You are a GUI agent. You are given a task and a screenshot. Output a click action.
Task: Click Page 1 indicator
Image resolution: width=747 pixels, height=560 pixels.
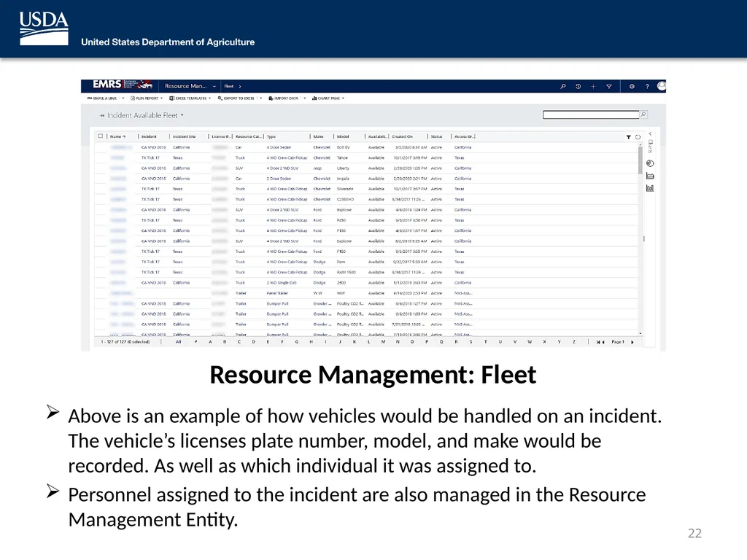pos(617,342)
